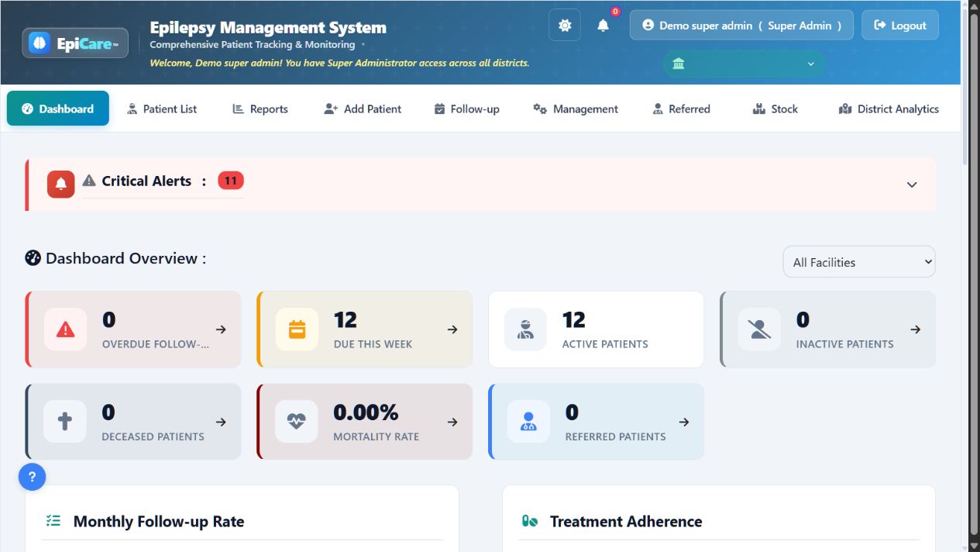
Task: Click the "Epilepsy Management System" title
Action: 268,27
